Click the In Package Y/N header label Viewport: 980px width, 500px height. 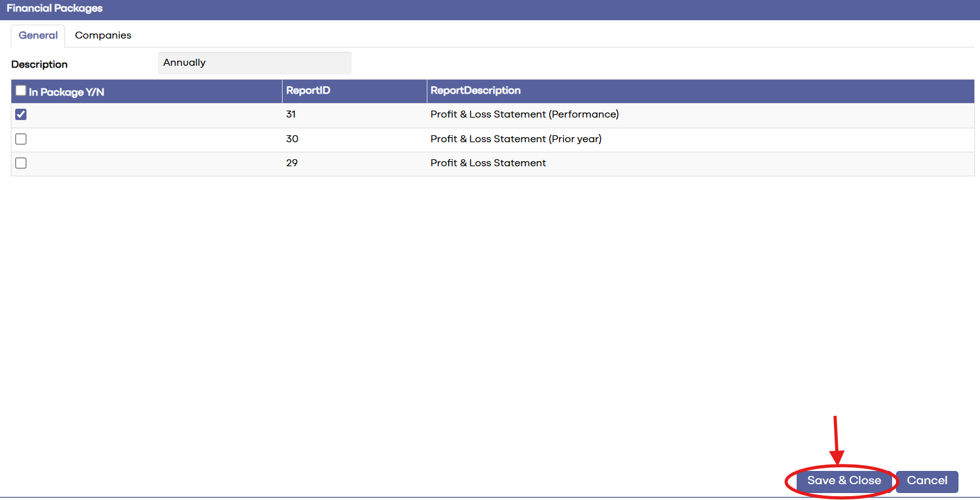[66, 92]
